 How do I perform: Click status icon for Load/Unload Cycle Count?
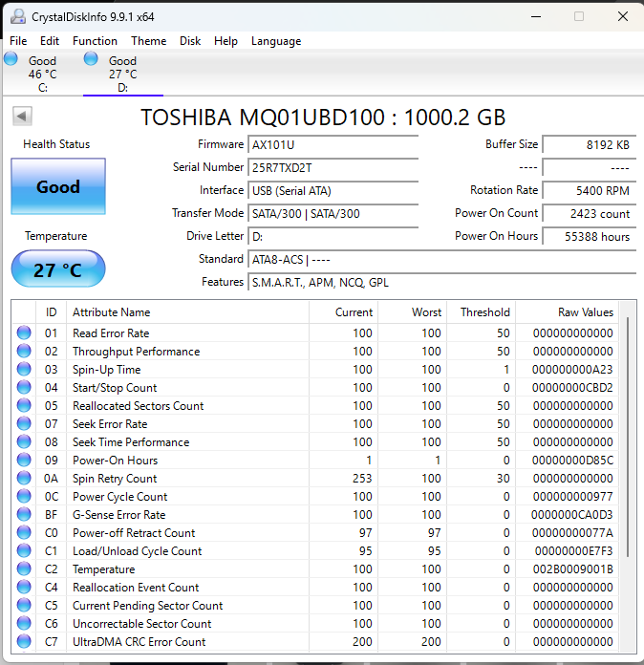click(24, 550)
